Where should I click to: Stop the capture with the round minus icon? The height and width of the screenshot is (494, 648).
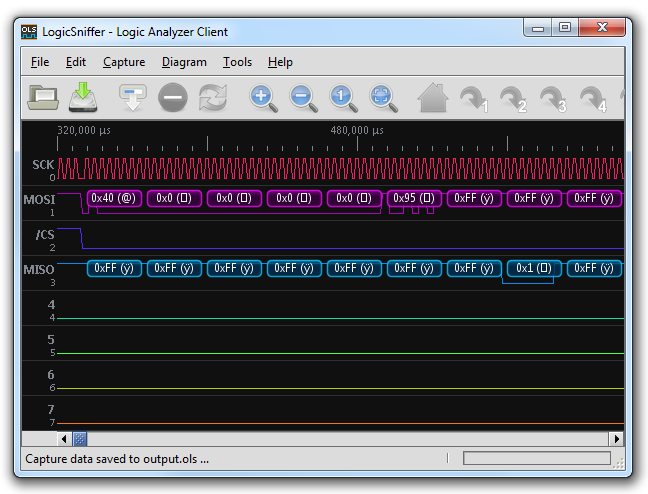tap(173, 98)
